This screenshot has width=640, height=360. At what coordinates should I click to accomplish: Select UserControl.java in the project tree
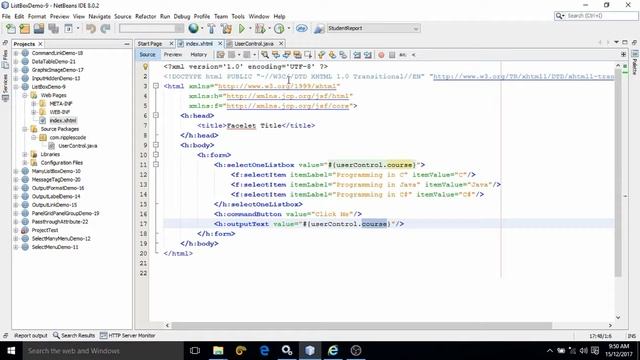pyautogui.click(x=78, y=146)
